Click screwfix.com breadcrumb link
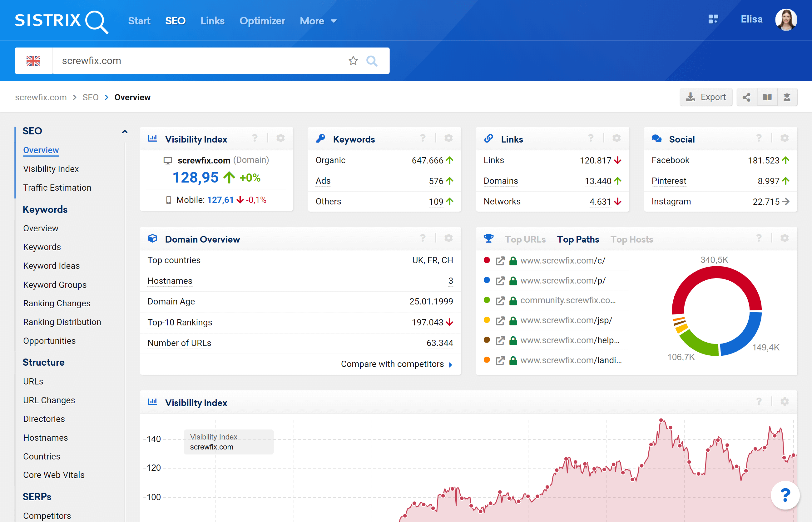The image size is (812, 522). (x=41, y=97)
